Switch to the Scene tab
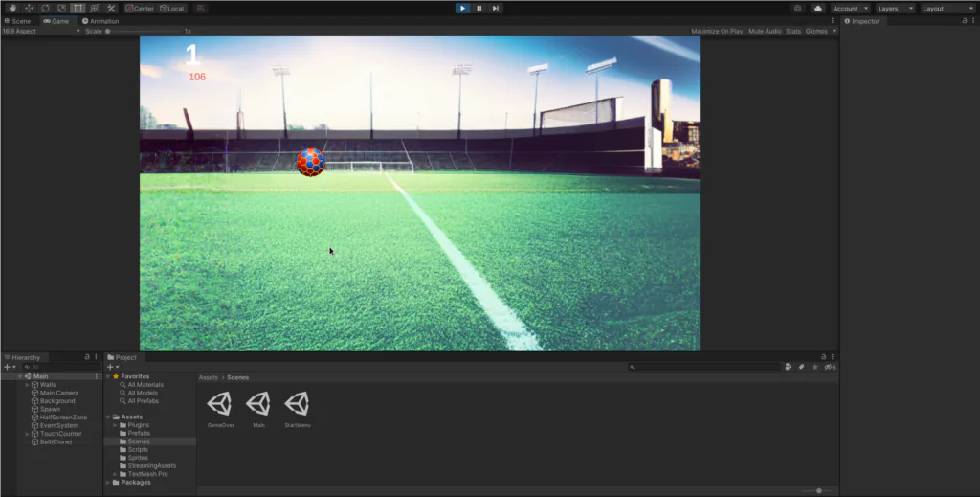The image size is (980, 497). pyautogui.click(x=17, y=21)
